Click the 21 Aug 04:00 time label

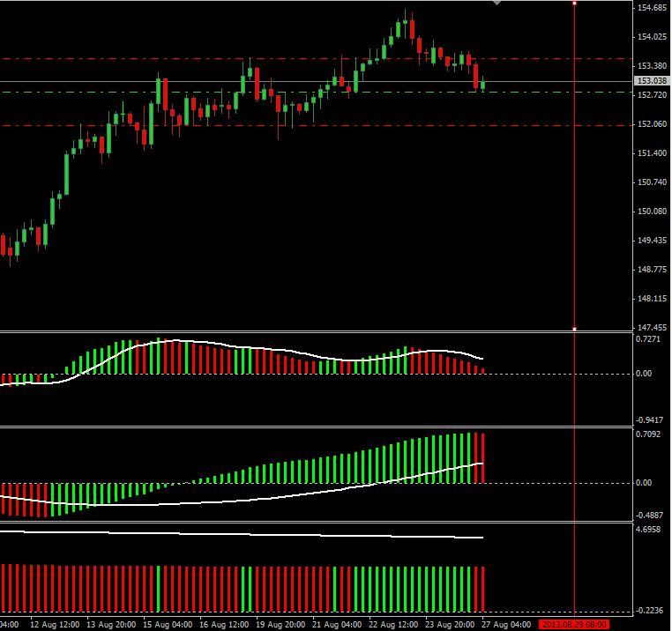(337, 625)
